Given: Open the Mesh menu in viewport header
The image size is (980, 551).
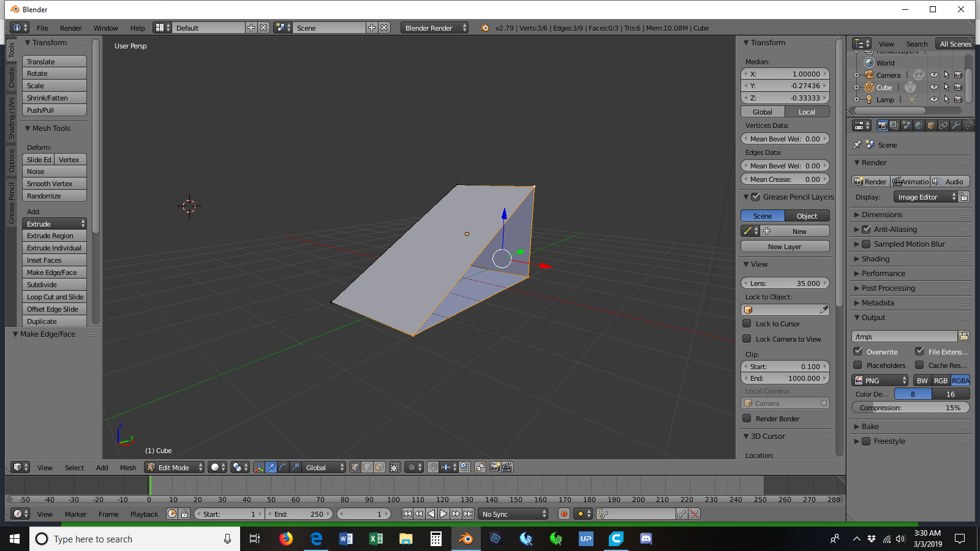Looking at the screenshot, I should click(128, 468).
